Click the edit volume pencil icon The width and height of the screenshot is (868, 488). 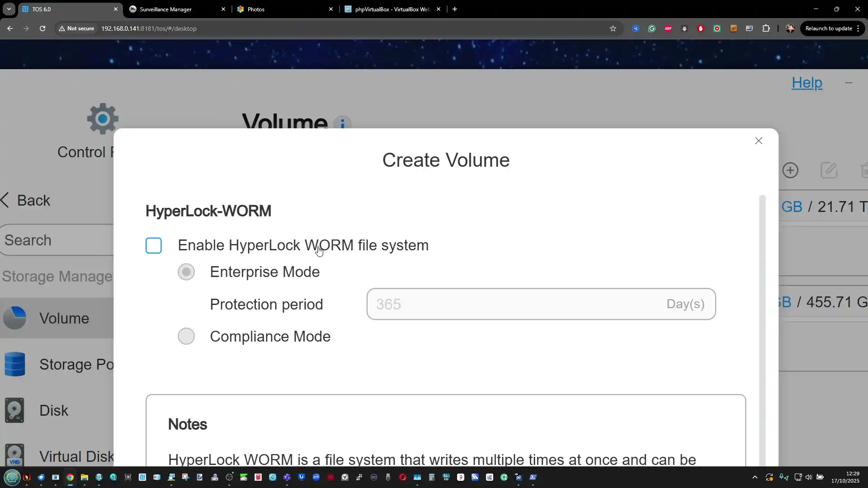pyautogui.click(x=829, y=170)
